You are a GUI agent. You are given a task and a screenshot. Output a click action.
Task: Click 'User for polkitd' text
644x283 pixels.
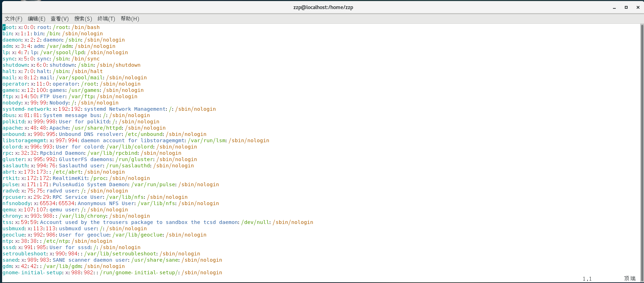[x=84, y=122]
